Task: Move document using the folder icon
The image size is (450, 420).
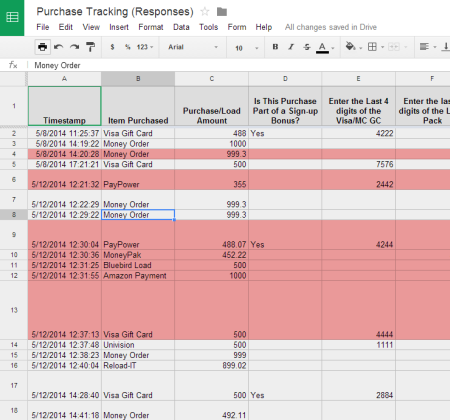Action: tap(222, 12)
